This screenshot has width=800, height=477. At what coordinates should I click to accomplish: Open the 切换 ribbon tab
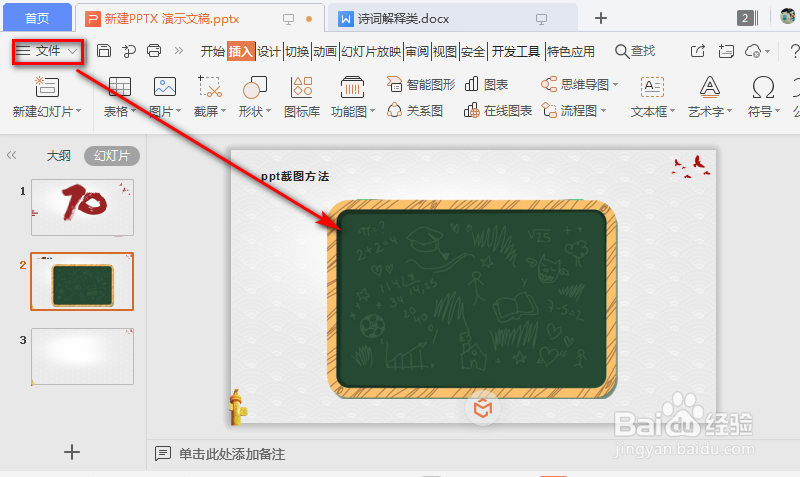tap(297, 52)
